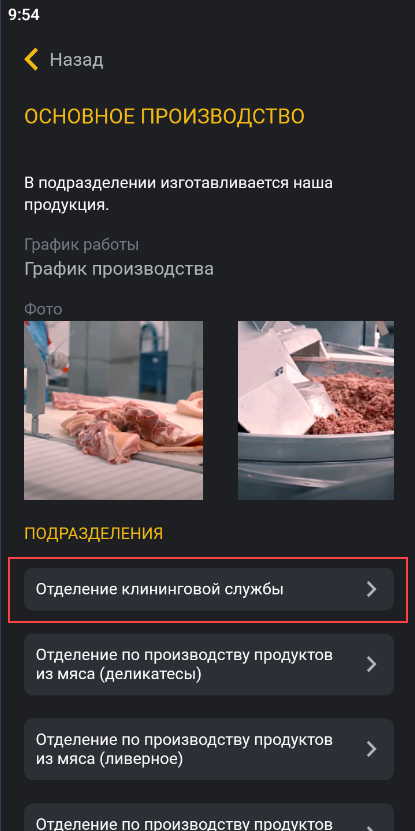Image resolution: width=415 pixels, height=831 pixels.
Task: Tap the "ПОДРАЗДЕЛЕНИЯ" section header
Action: tap(93, 534)
